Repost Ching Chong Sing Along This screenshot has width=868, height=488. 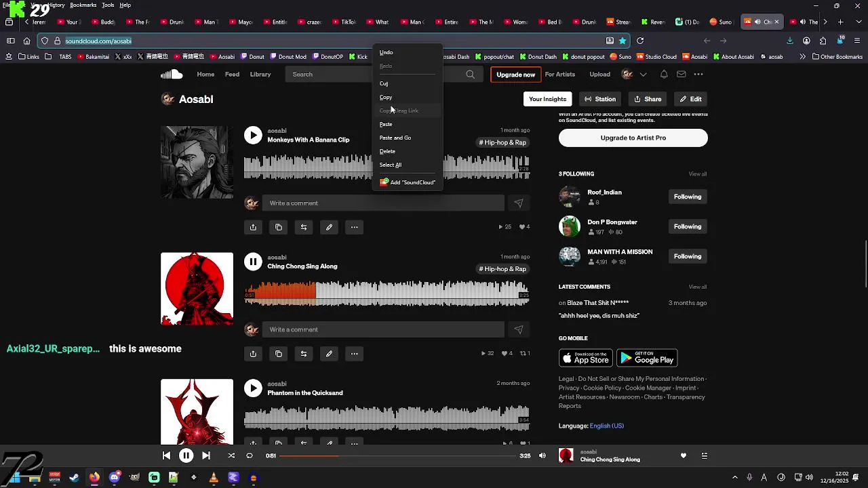pos(304,354)
